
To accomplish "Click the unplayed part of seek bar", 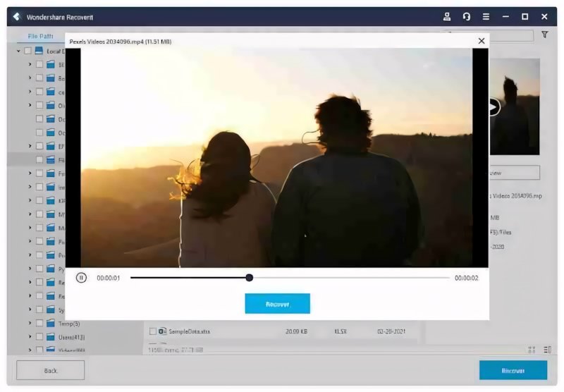I will tap(350, 278).
